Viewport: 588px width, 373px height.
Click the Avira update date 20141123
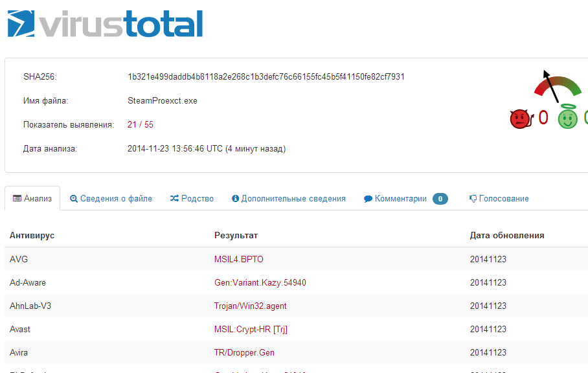coord(488,352)
